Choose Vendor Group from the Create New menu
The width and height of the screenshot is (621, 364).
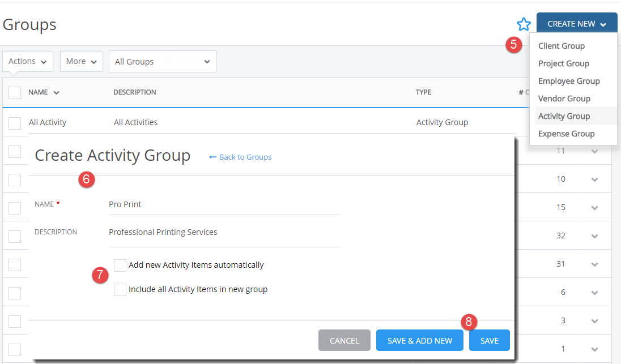point(564,99)
